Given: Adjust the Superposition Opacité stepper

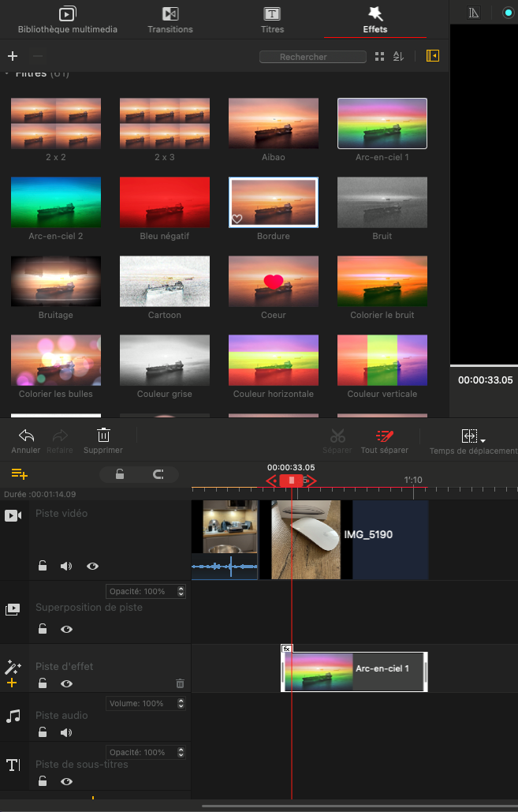Looking at the screenshot, I should tap(181, 591).
